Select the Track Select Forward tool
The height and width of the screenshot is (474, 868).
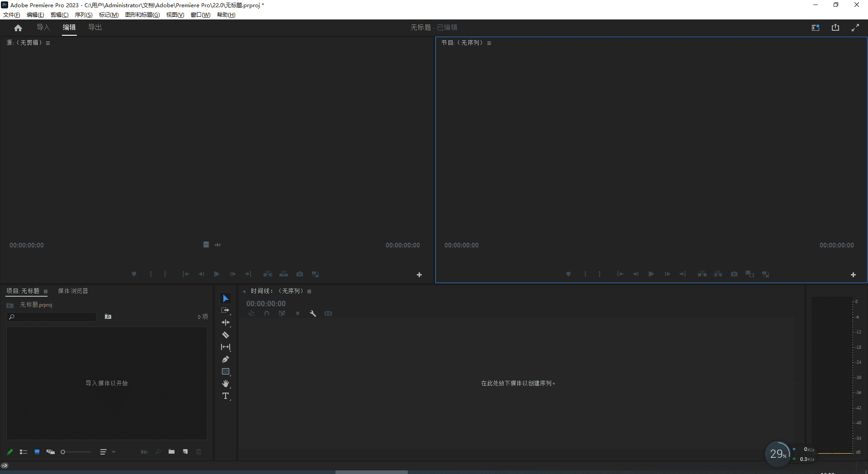tap(226, 310)
